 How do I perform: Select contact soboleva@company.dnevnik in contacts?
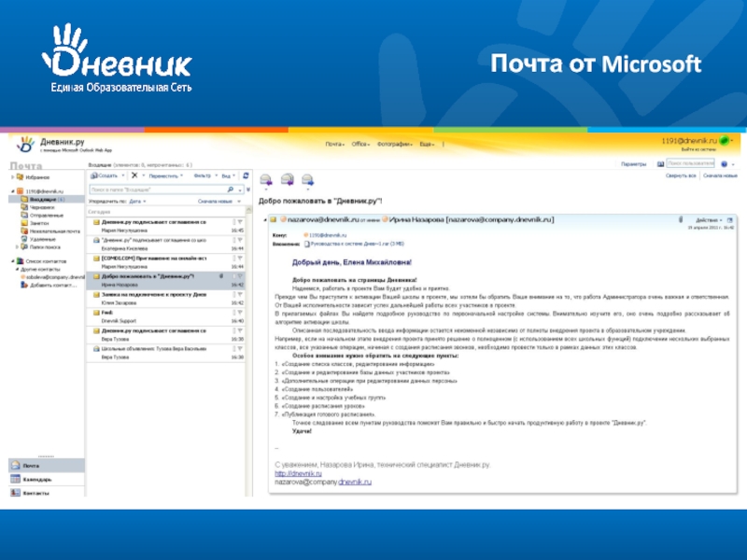click(55, 276)
